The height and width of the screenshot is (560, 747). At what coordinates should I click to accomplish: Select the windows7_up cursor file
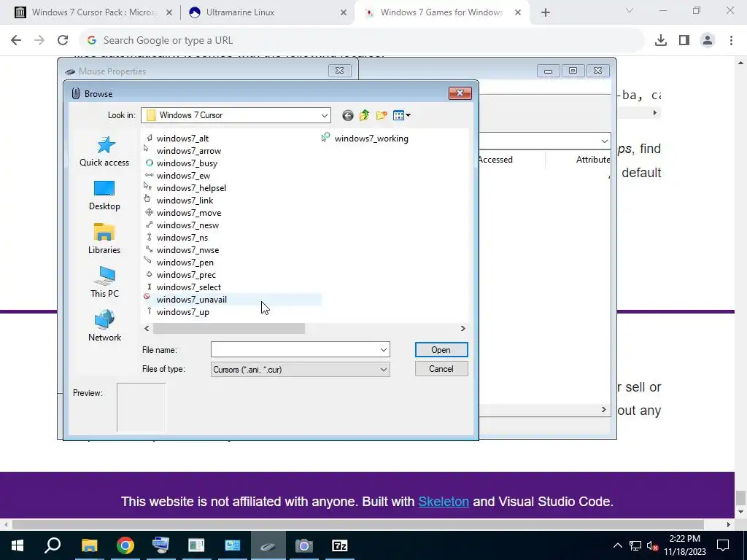pyautogui.click(x=177, y=312)
